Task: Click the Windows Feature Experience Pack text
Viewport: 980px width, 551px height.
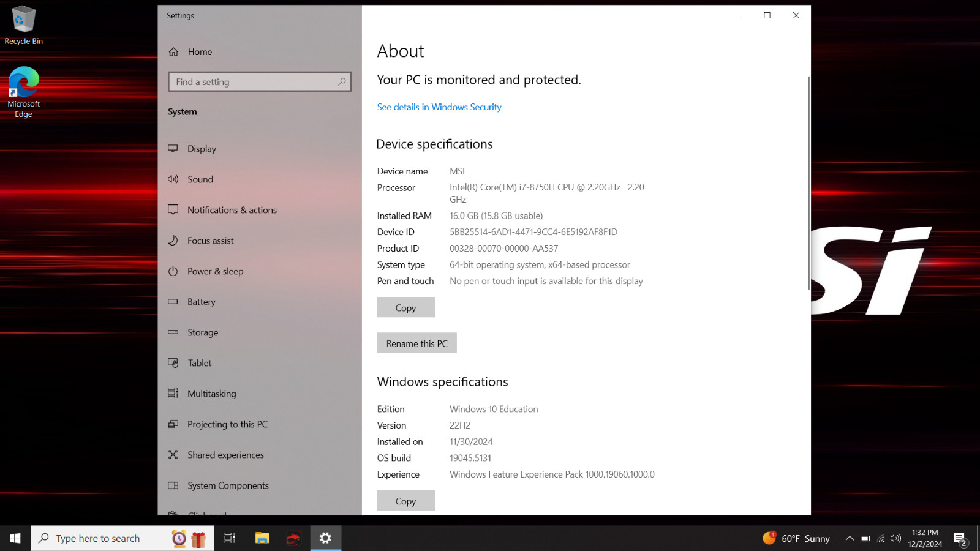Action: (552, 474)
